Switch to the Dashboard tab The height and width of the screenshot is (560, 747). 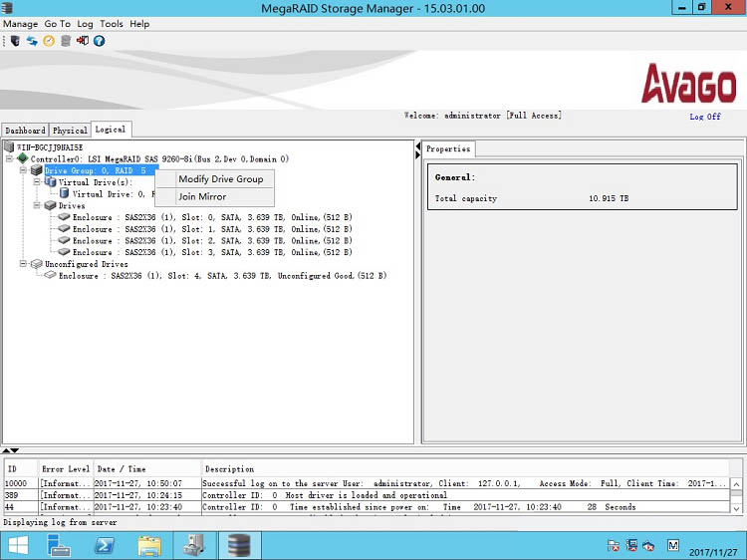[x=25, y=131]
